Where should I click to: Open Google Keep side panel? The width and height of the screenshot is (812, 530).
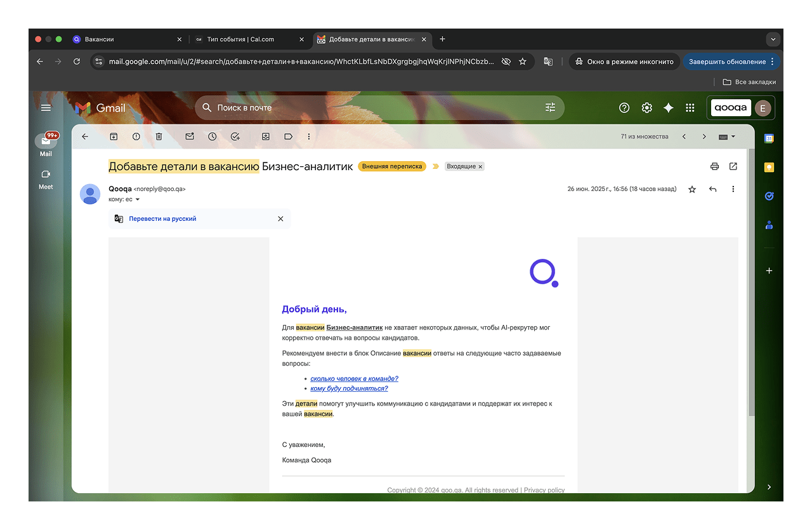769,168
